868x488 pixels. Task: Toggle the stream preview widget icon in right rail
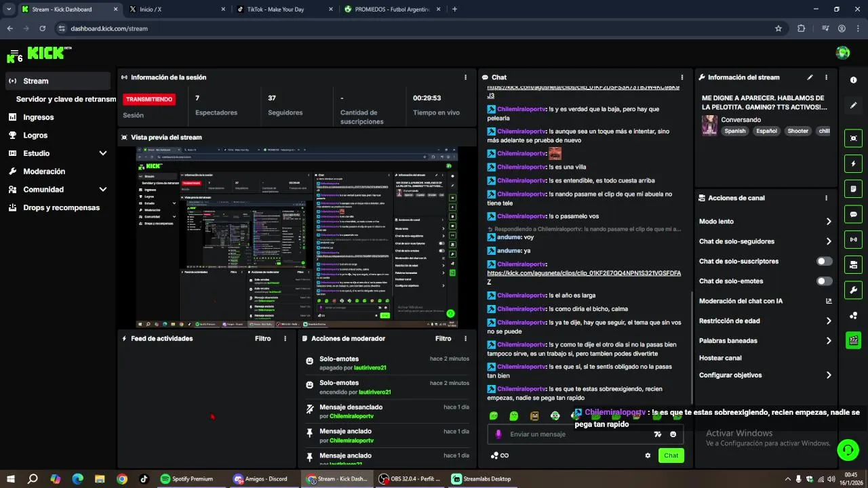853,138
